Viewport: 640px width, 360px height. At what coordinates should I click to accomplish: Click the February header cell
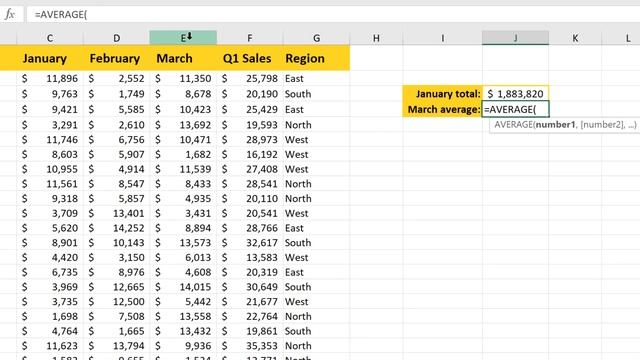coord(117,58)
